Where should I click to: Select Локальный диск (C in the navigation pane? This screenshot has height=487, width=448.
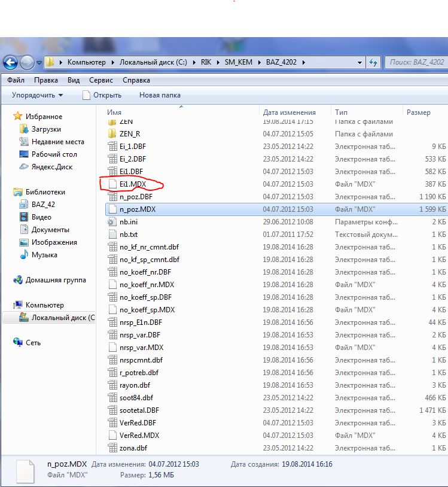coord(63,318)
